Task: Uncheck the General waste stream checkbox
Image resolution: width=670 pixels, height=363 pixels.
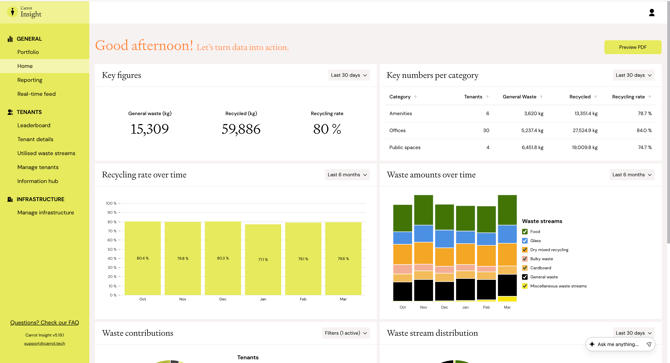Action: point(525,277)
